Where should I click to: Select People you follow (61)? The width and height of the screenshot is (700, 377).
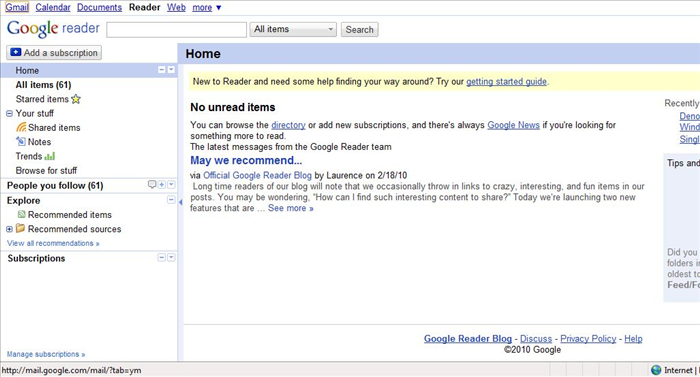click(x=55, y=185)
